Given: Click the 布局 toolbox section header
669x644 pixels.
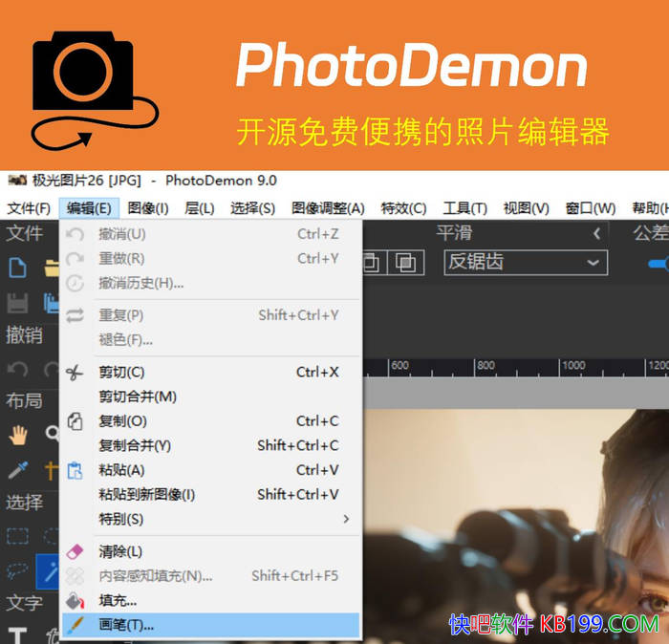Looking at the screenshot, I should [x=24, y=401].
